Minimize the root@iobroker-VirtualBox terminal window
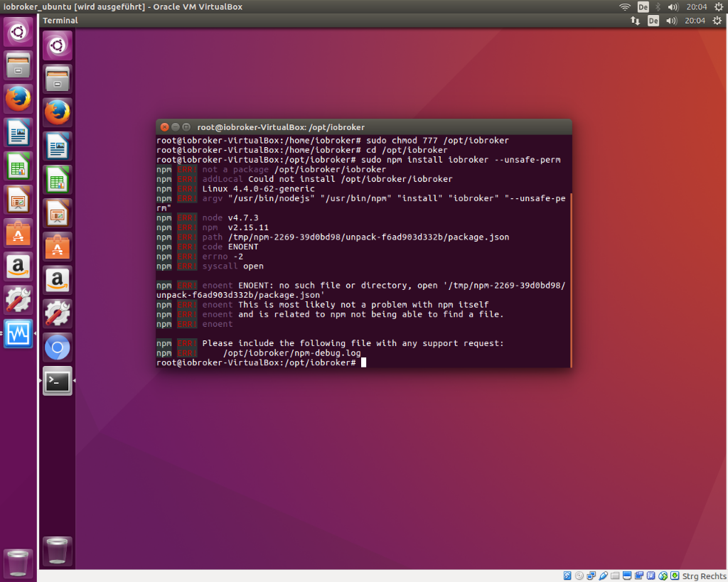This screenshot has width=728, height=582. (x=176, y=126)
